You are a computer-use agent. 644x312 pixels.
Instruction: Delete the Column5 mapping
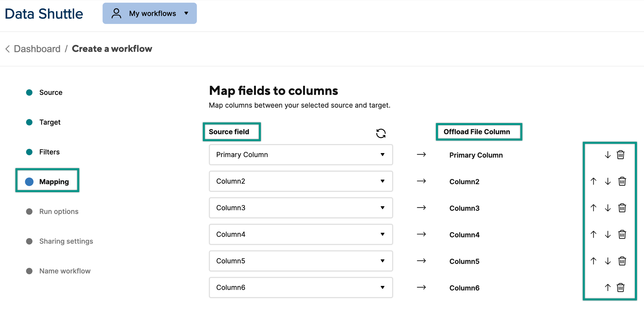click(622, 261)
